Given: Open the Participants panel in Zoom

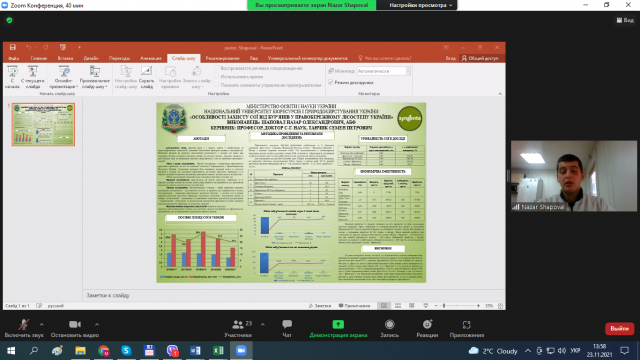Looking at the screenshot, I should pyautogui.click(x=238, y=329).
